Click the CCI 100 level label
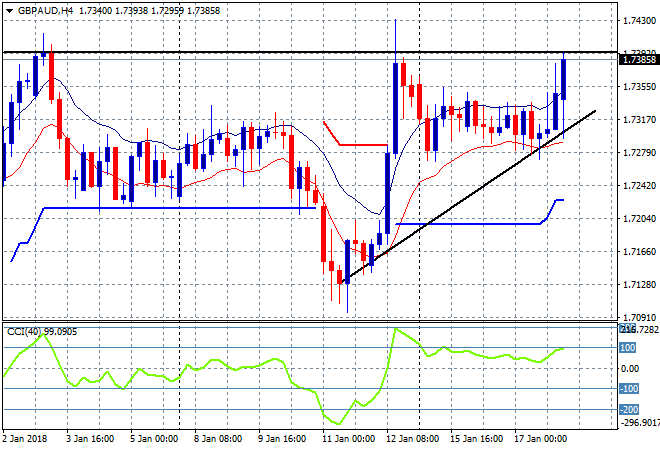 point(628,348)
